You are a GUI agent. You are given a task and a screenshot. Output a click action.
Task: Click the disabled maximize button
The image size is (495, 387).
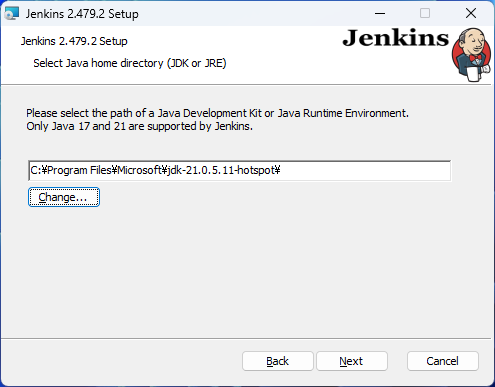(425, 14)
